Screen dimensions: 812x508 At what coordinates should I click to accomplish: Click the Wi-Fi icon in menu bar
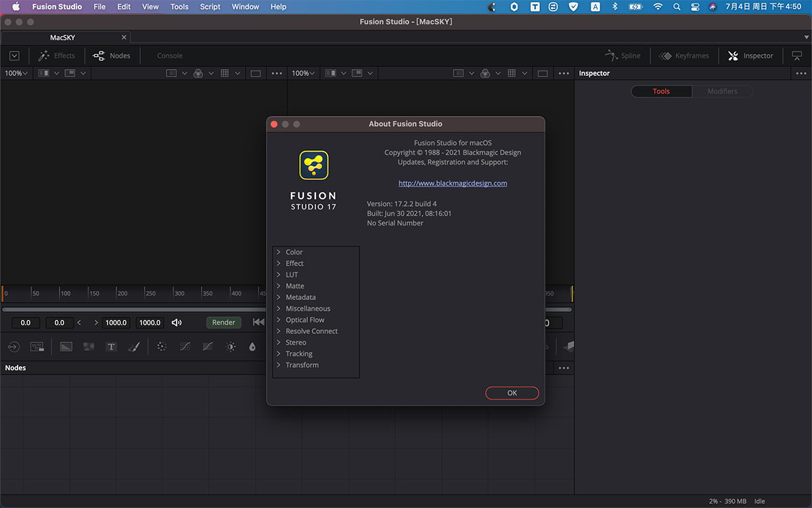[658, 7]
